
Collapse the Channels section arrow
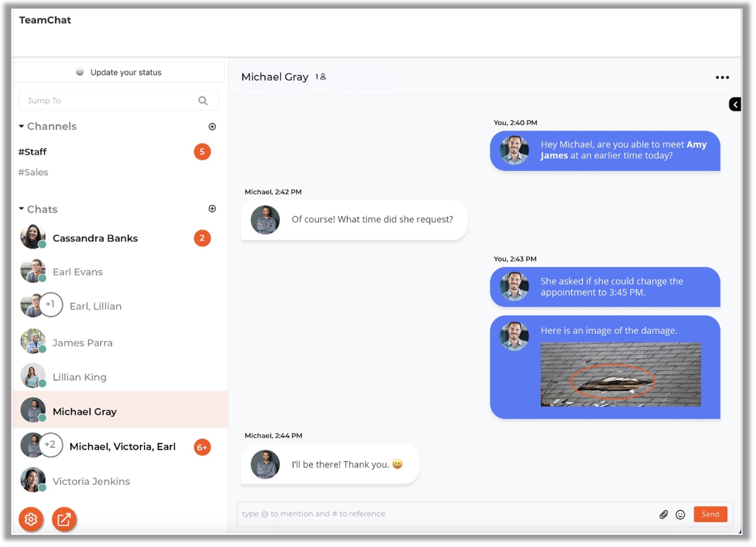coord(21,126)
